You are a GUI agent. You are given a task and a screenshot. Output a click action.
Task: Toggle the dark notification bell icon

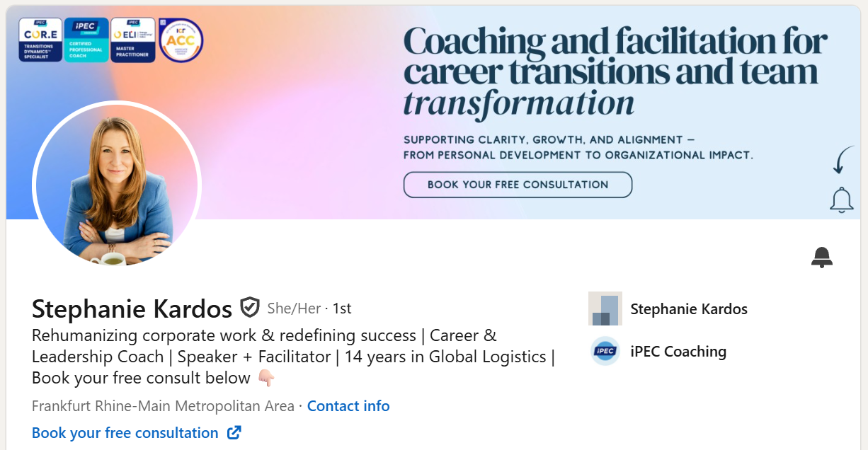(x=822, y=257)
